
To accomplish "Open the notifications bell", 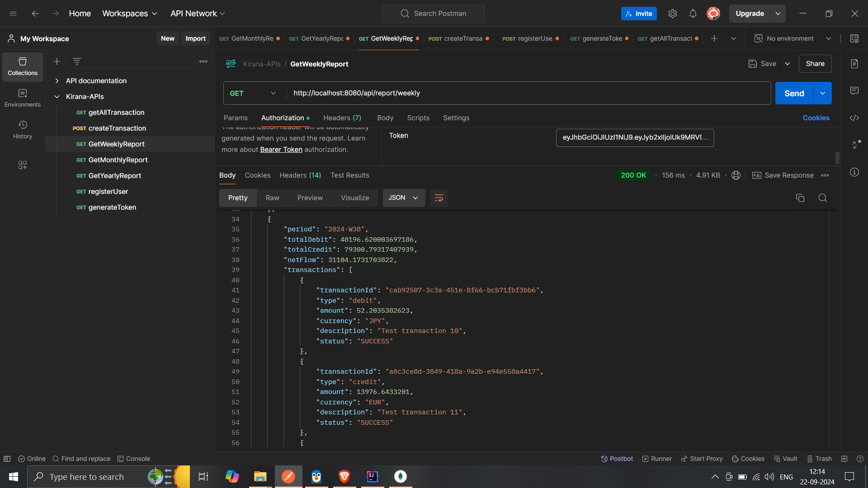I will (x=693, y=14).
